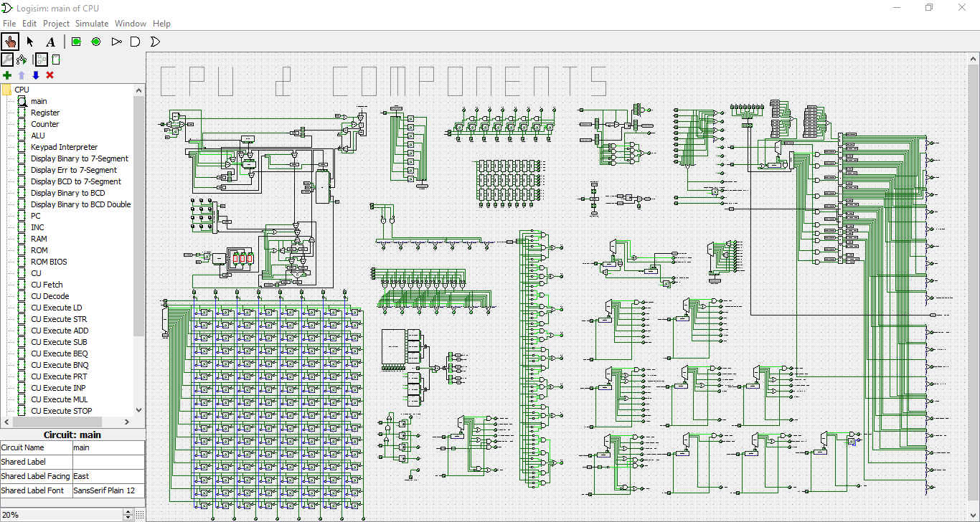Select the CU Decode circuit
This screenshot has width=980, height=522.
coord(50,296)
